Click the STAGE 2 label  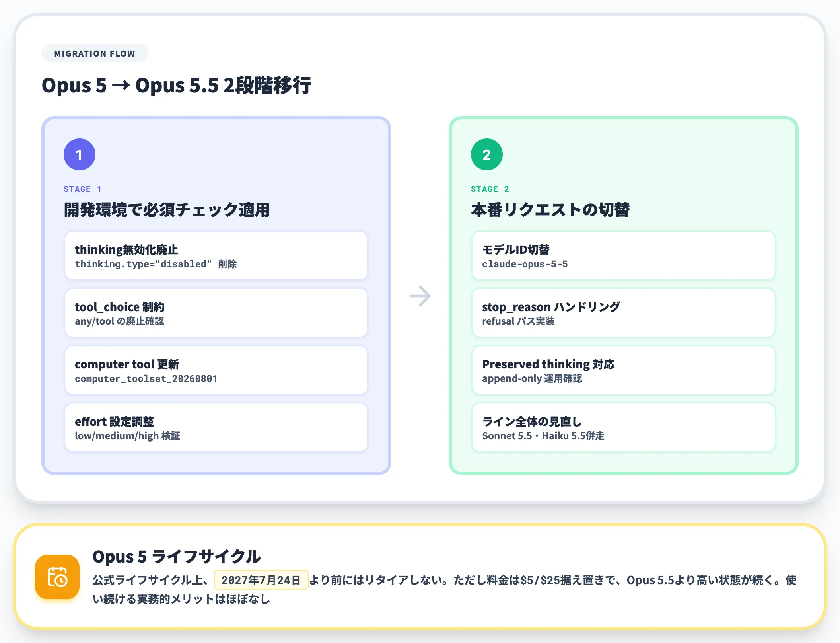(490, 189)
